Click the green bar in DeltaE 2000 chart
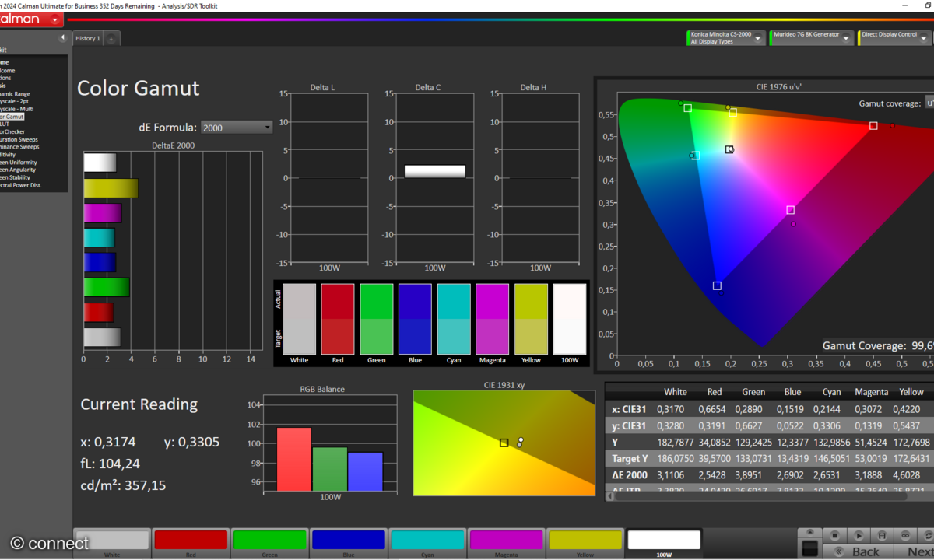 click(x=107, y=287)
